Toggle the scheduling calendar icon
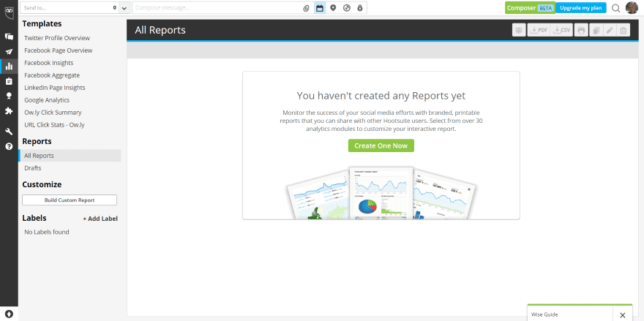 (x=320, y=8)
